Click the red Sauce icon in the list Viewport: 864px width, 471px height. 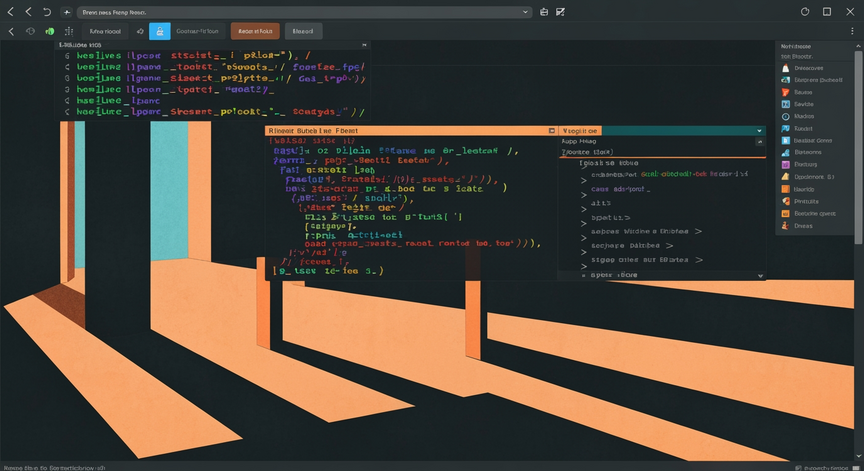coord(786,92)
